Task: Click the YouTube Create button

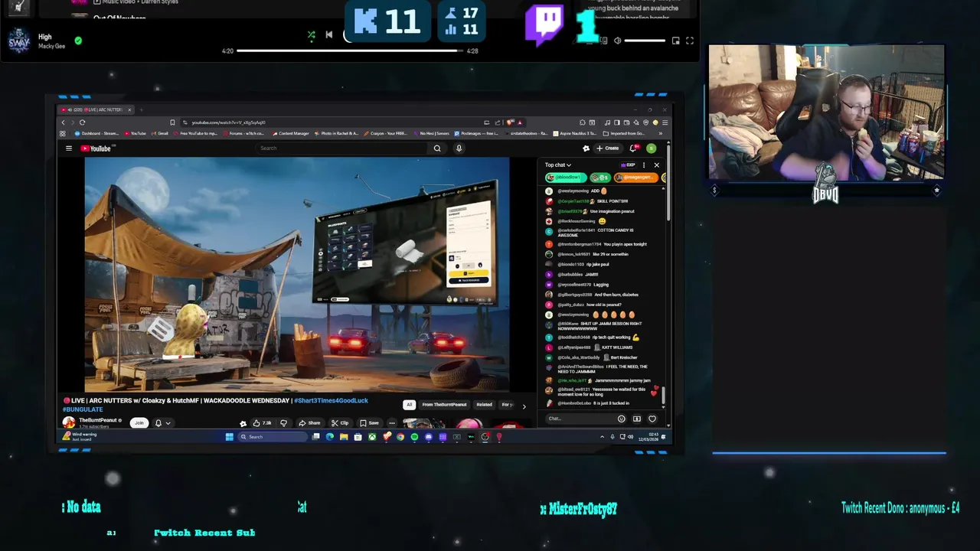Action: pyautogui.click(x=608, y=148)
